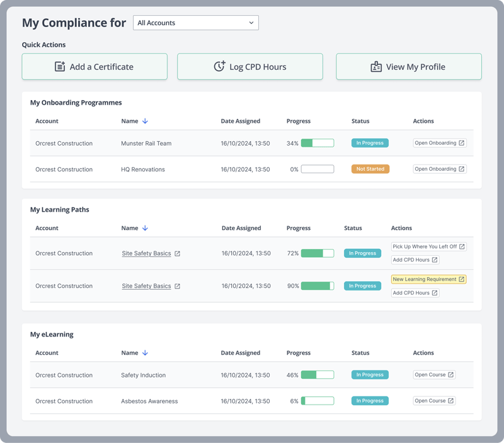Image resolution: width=504 pixels, height=443 pixels.
Task: Click external link icon beside second Site Safety Basics
Action: pos(178,286)
